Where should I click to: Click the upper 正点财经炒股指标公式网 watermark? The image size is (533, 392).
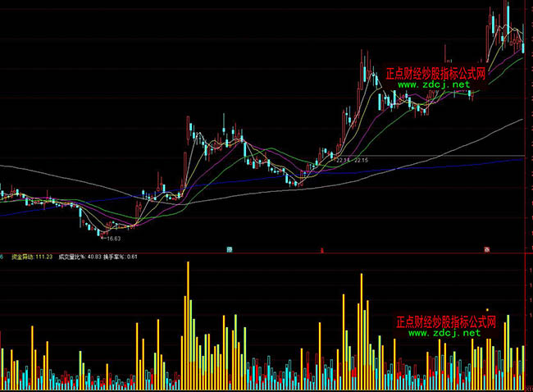[435, 73]
